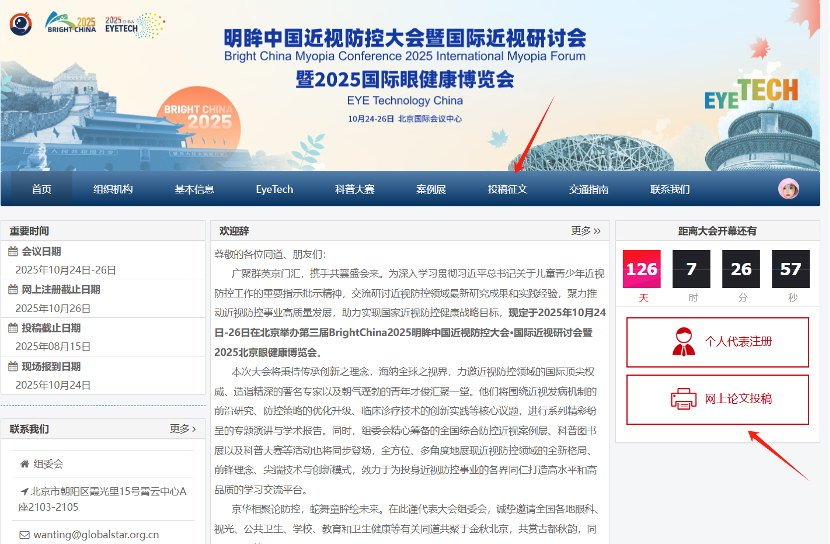This screenshot has height=544, width=830.
Task: Click the 投稿截止日期 label
Action: 51,328
